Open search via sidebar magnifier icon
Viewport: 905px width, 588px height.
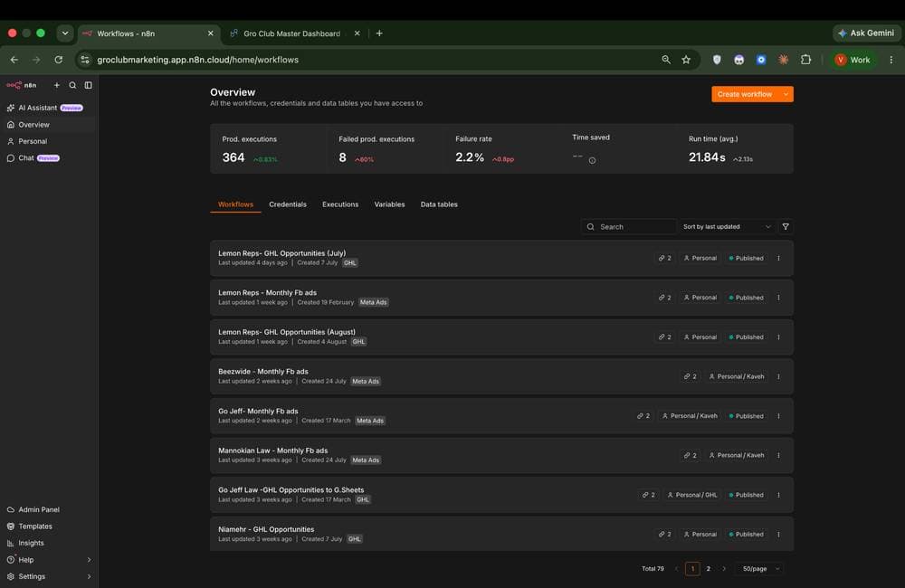[x=72, y=85]
